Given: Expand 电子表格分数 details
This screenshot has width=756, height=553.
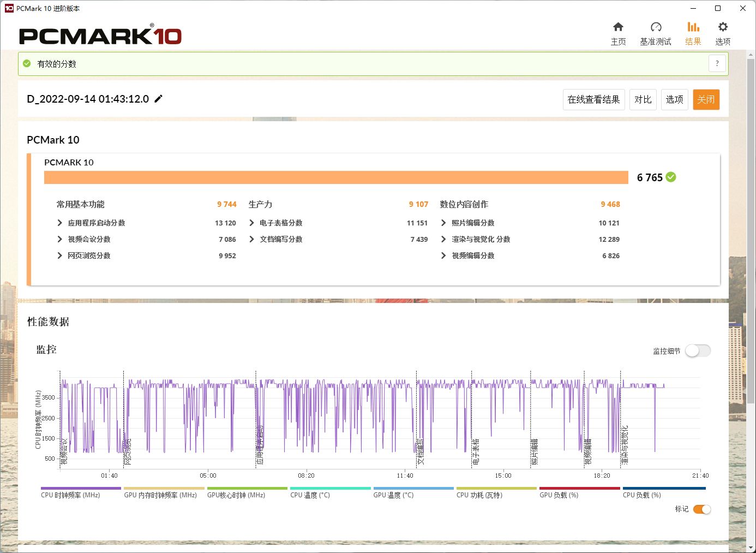Looking at the screenshot, I should 251,223.
